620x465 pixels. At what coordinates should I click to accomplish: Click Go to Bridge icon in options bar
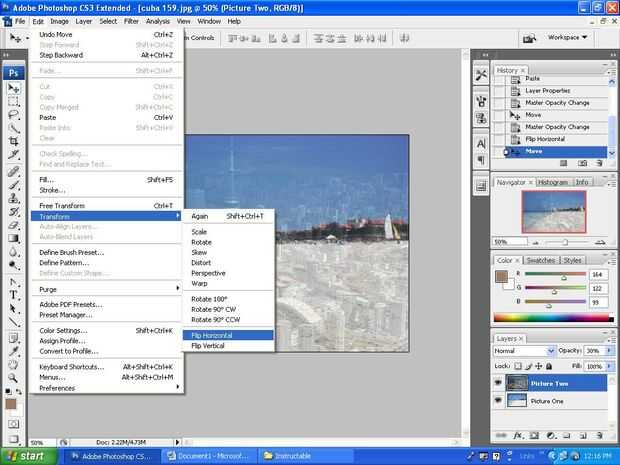529,38
